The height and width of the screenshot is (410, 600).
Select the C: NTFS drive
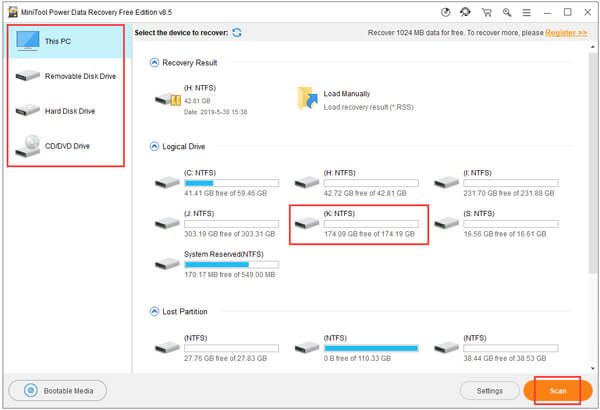(215, 184)
